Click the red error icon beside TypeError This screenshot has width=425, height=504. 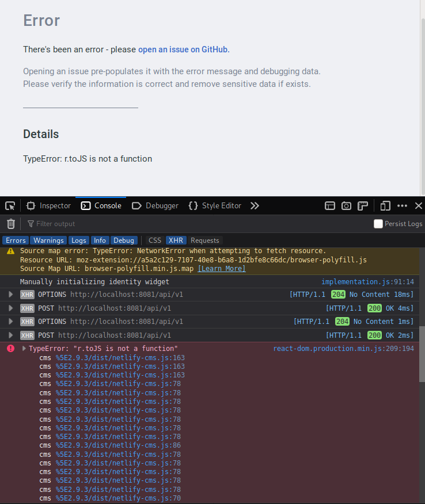(x=10, y=349)
